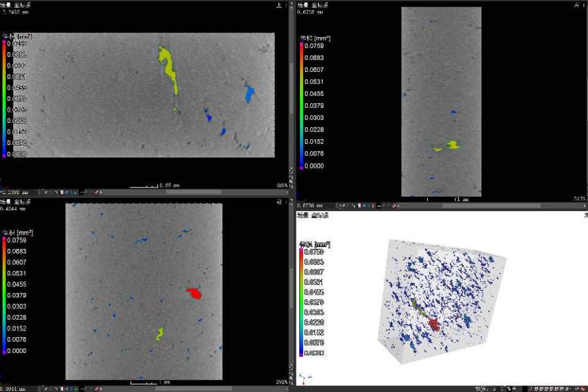Pick the yellow defect in top-right slice view
Image resolution: width=588 pixels, height=392 pixels.
452,144
